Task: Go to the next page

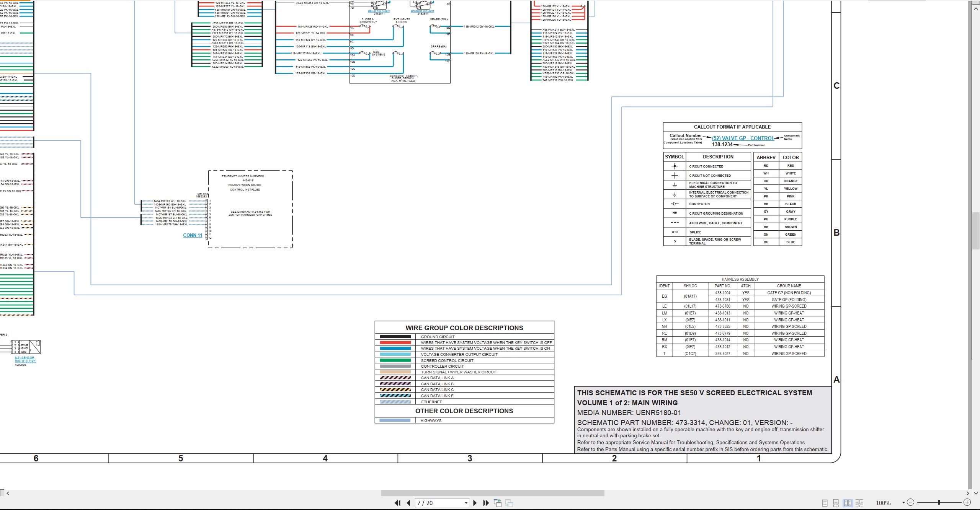Action: point(475,503)
